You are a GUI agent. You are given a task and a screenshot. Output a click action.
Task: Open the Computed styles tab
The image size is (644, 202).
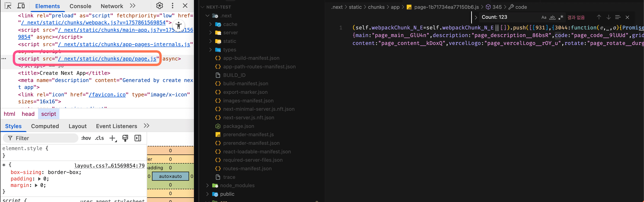coord(45,126)
